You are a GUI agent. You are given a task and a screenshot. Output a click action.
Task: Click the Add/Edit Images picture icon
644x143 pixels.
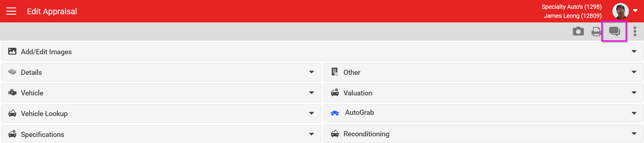(x=12, y=51)
